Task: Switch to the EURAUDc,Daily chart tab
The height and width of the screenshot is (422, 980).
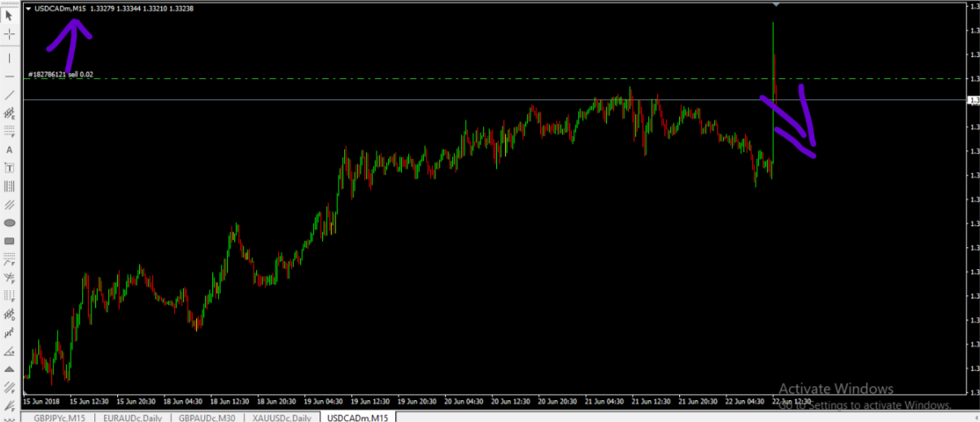Action: click(133, 418)
